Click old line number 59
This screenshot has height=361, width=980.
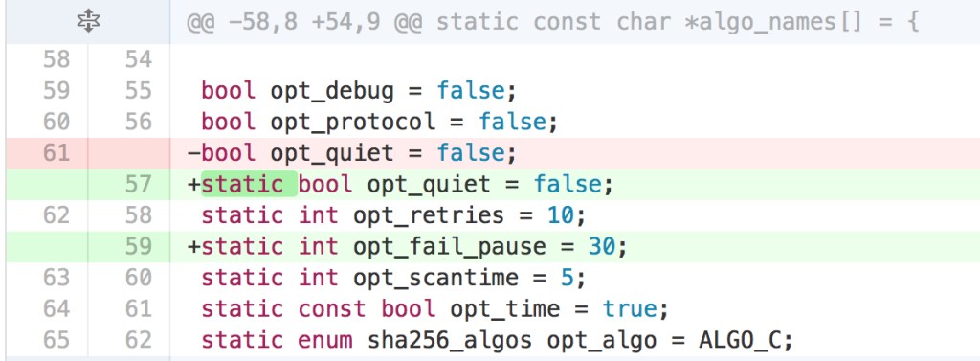56,91
